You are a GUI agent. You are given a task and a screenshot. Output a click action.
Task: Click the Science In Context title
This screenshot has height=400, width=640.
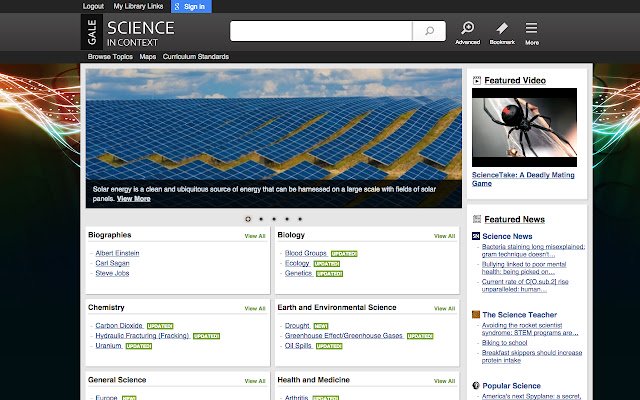tap(140, 33)
